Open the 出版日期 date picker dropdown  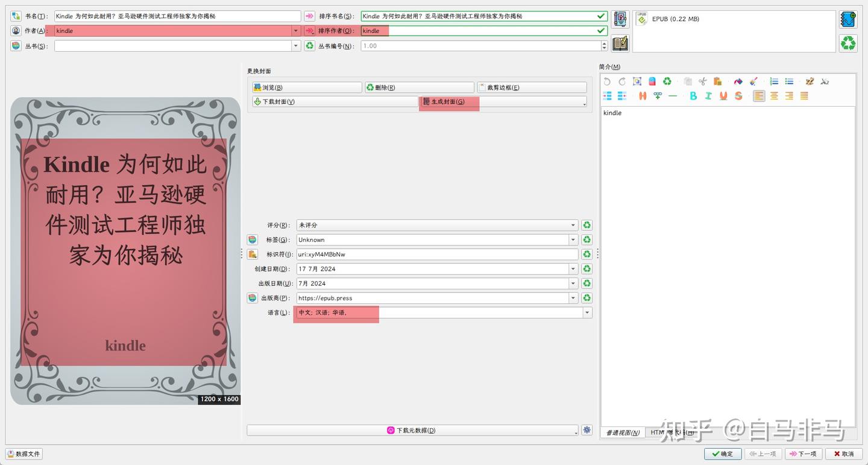573,283
